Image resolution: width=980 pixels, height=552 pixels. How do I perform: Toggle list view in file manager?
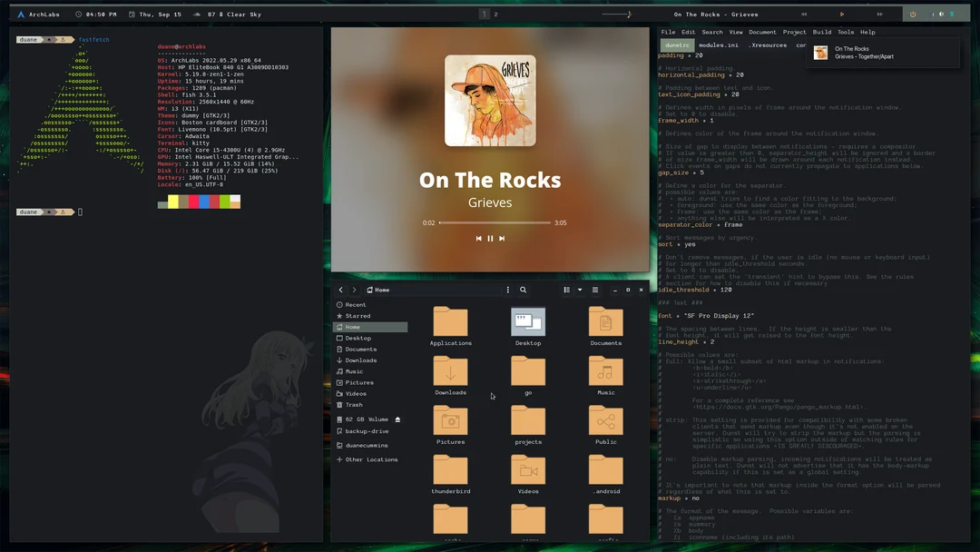click(567, 290)
